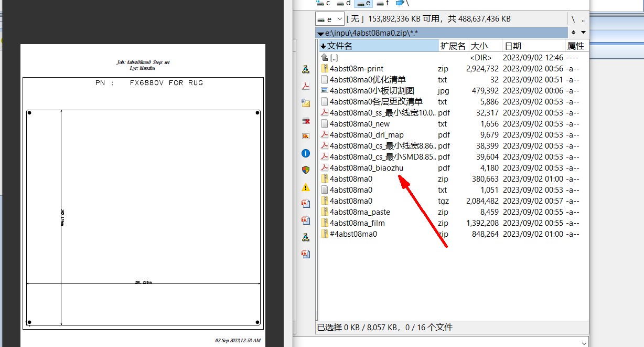
Task: Select 4abst08ma_film zip file
Action: coord(357,223)
